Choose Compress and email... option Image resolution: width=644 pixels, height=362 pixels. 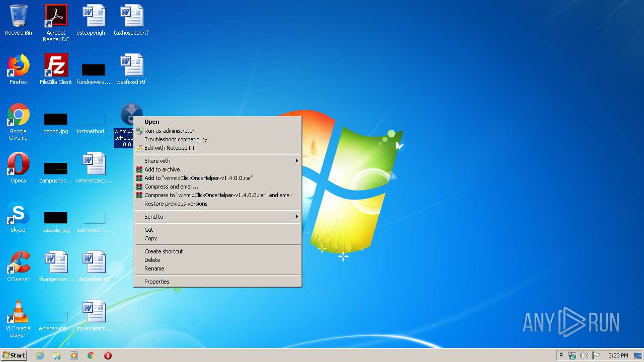(218, 187)
